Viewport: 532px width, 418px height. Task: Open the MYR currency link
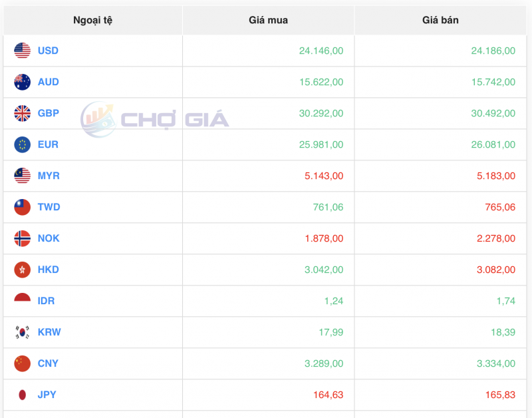pyautogui.click(x=47, y=176)
